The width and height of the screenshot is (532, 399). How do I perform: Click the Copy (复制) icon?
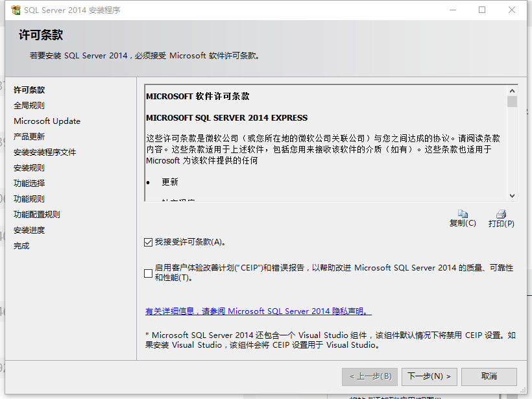463,213
